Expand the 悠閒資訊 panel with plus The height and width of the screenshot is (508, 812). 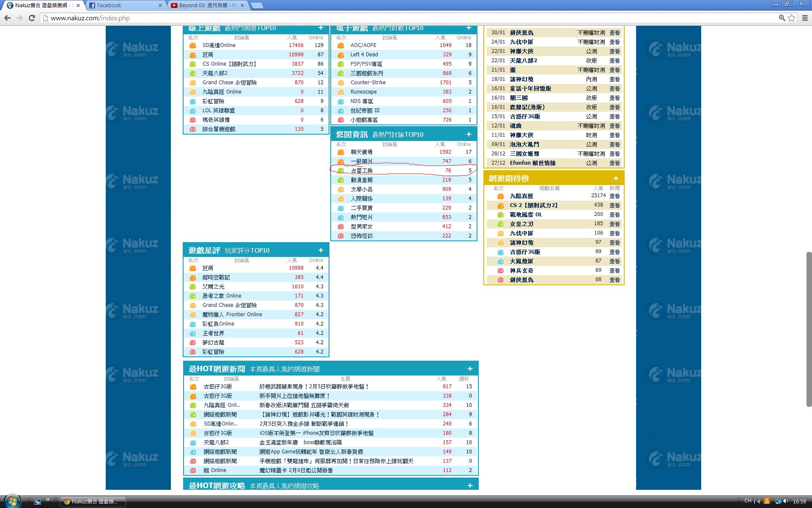point(469,134)
